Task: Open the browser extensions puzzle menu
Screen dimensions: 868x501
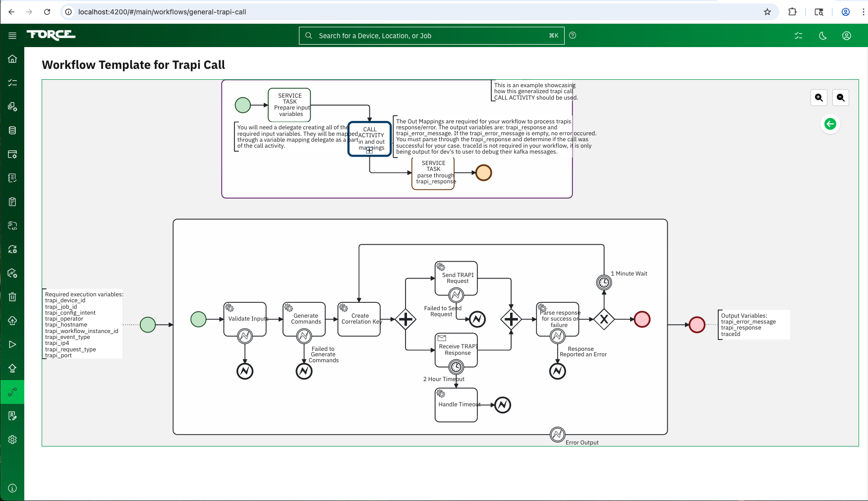Action: tap(792, 11)
